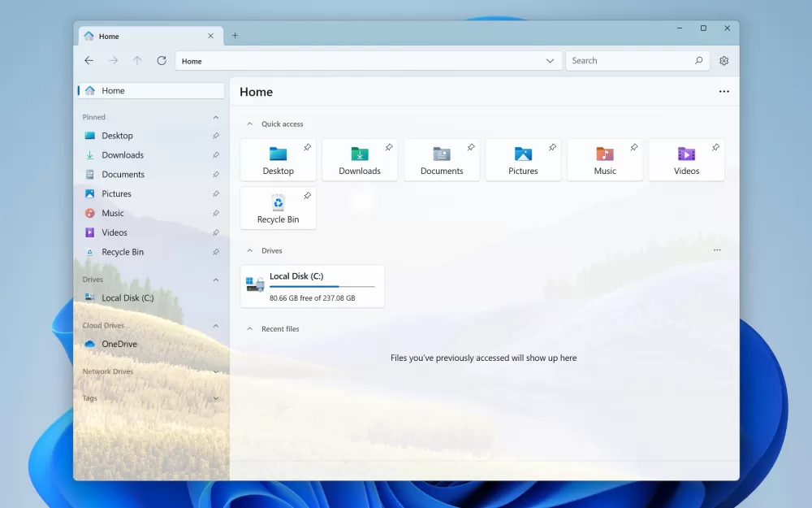812x508 pixels.
Task: Open the Recycle Bin quick access tile
Action: coord(278,208)
